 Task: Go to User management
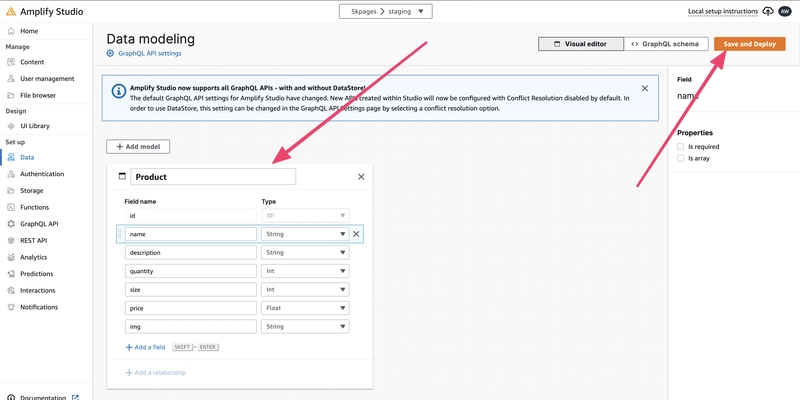pyautogui.click(x=47, y=79)
